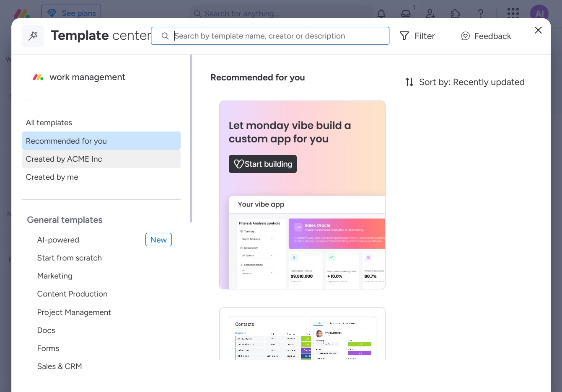
Task: Click the sort arrows icon
Action: [x=409, y=82]
